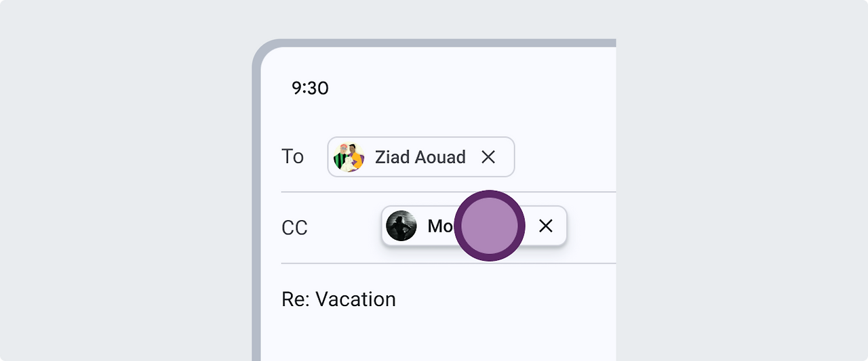
Task: Click the status bar area right of the clock
Action: coord(475,88)
